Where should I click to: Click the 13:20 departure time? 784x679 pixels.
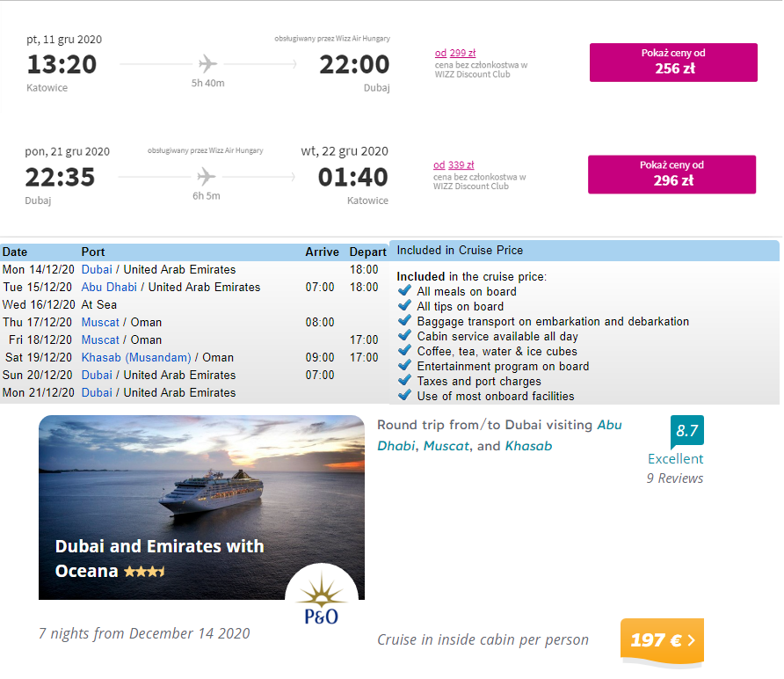pyautogui.click(x=62, y=64)
